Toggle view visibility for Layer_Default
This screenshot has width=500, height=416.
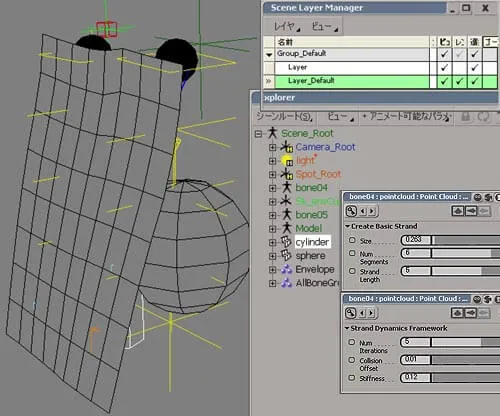pyautogui.click(x=444, y=81)
